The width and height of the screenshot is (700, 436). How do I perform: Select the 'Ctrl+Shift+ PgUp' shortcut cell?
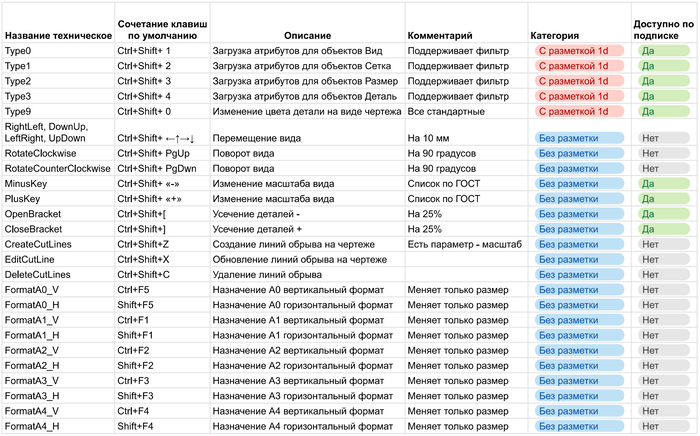pos(153,154)
